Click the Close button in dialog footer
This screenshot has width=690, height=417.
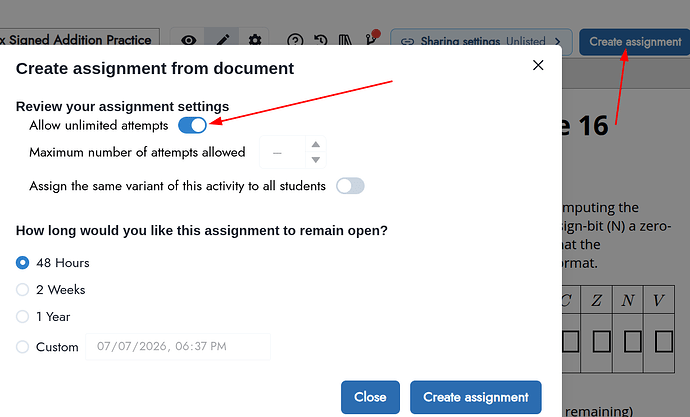[371, 397]
